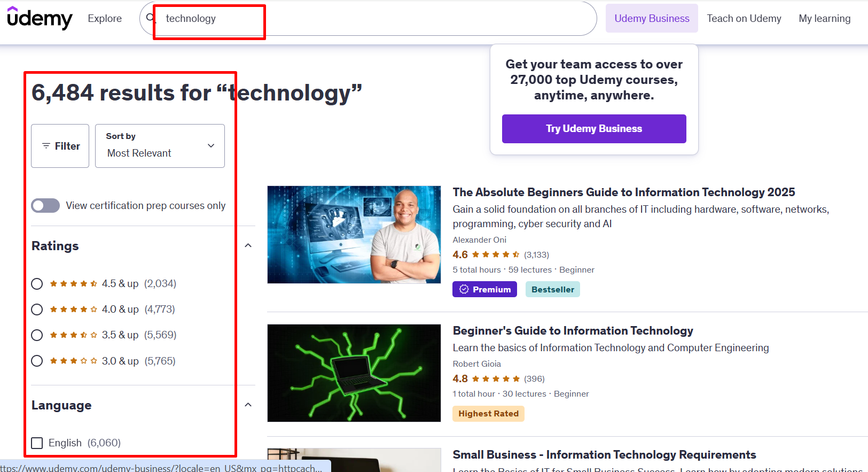Screen dimensions: 868x472
Task: Open Udemy Business link in header
Action: click(652, 18)
